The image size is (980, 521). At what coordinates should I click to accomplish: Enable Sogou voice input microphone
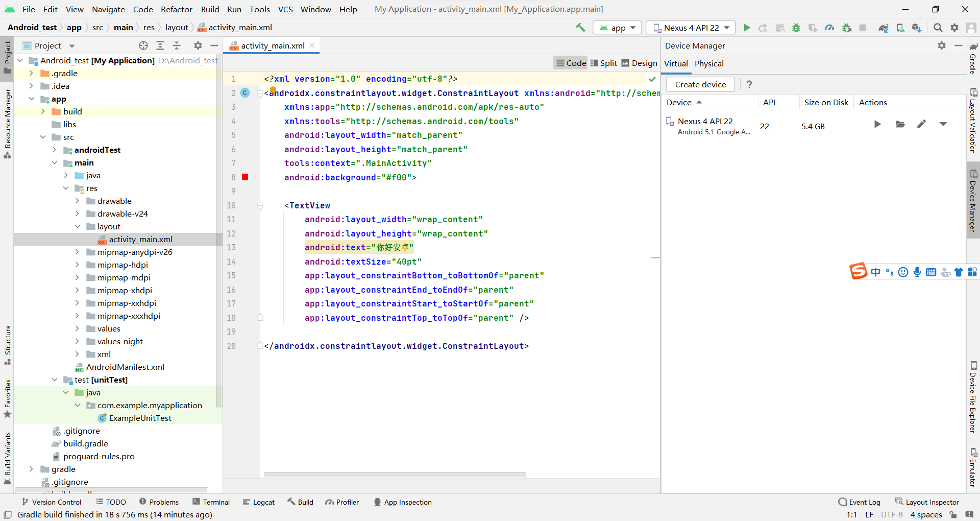pyautogui.click(x=917, y=272)
